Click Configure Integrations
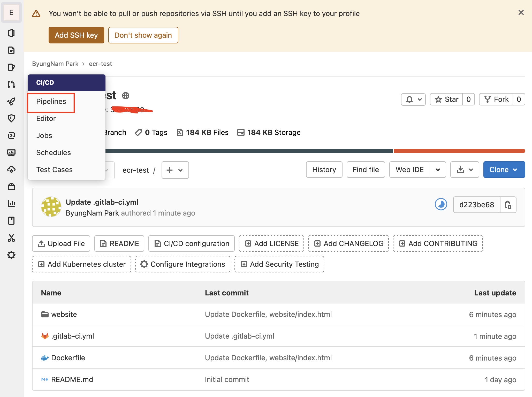The height and width of the screenshot is (397, 532). (x=183, y=264)
